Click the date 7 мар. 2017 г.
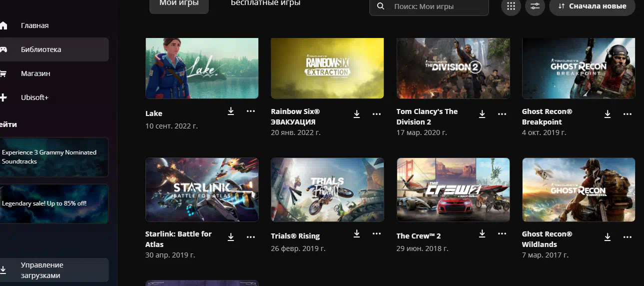Viewport: 644px width, 286px height. (x=545, y=255)
